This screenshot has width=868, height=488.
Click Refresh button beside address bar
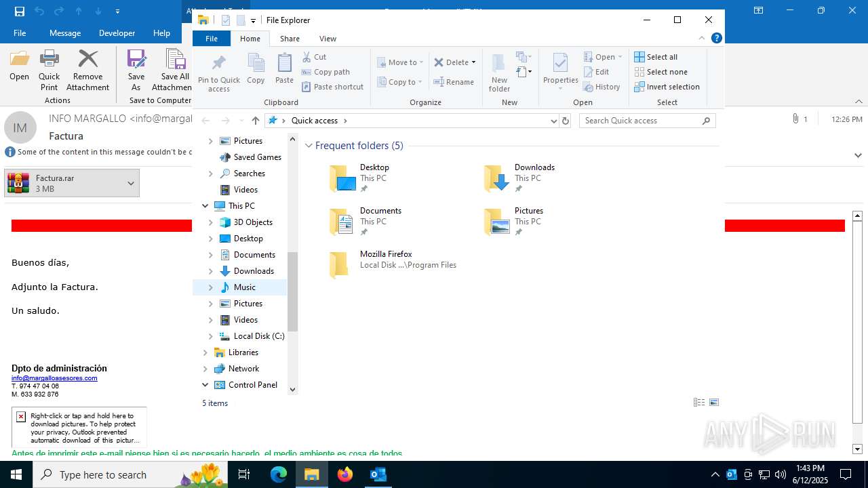tap(566, 121)
